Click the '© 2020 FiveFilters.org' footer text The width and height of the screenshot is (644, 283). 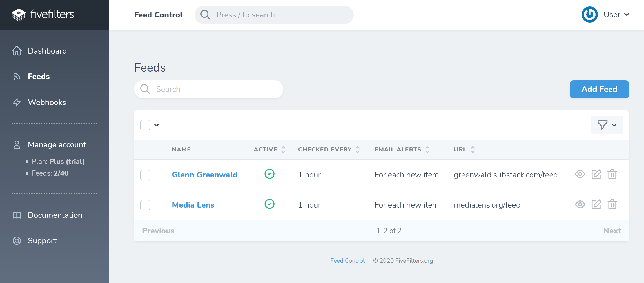[403, 261]
